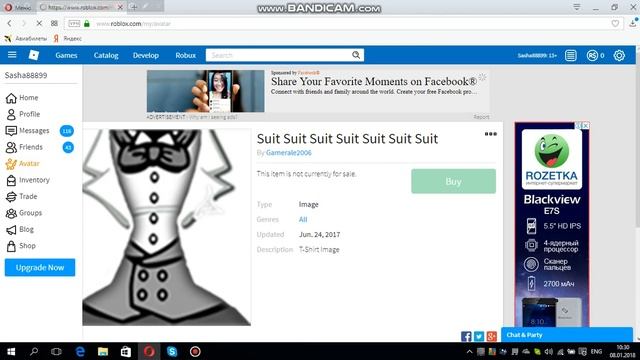
Task: Go back in the browser
Action: tap(9, 24)
